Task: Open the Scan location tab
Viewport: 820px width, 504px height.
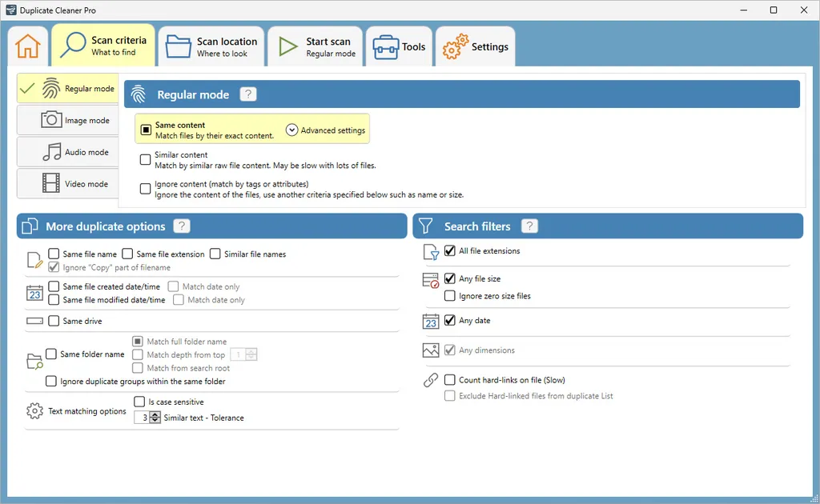Action: [x=211, y=46]
